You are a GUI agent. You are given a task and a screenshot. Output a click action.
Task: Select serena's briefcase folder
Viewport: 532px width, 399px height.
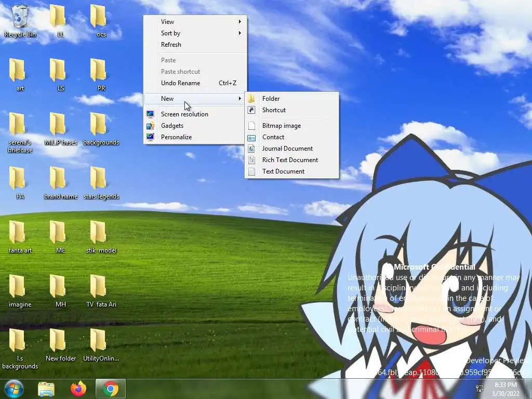pos(20,132)
